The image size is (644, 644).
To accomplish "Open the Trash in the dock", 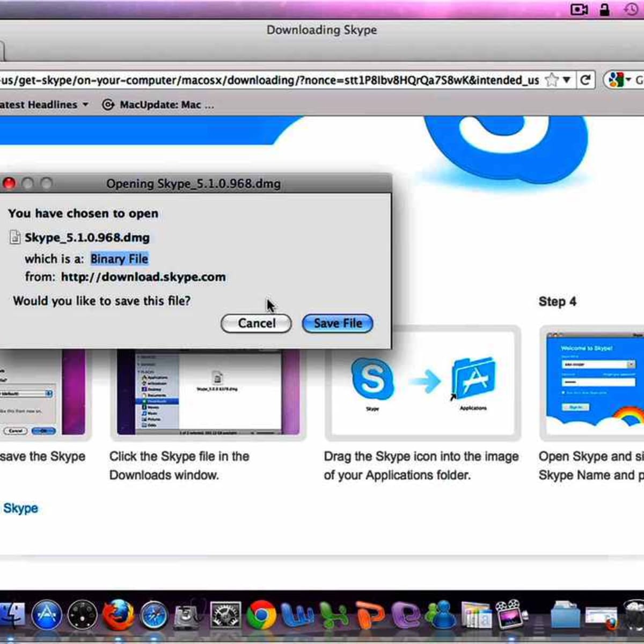I will (634, 615).
